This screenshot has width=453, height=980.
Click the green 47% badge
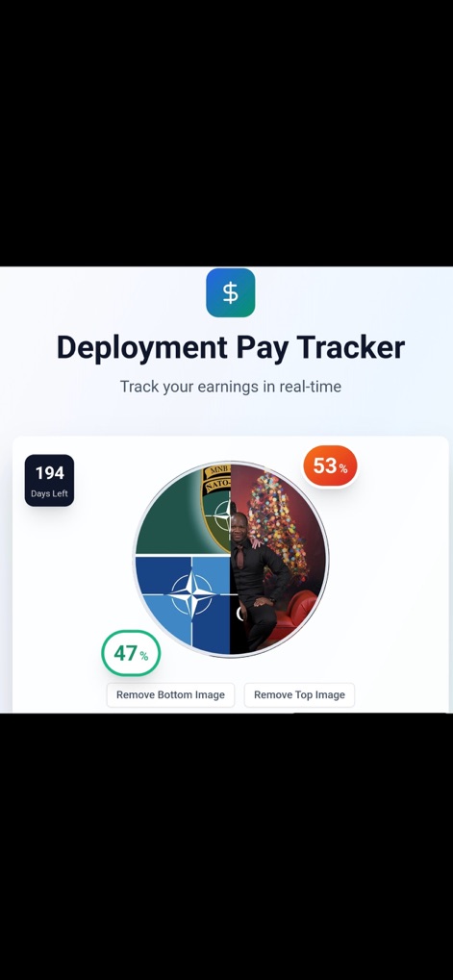[x=131, y=653]
